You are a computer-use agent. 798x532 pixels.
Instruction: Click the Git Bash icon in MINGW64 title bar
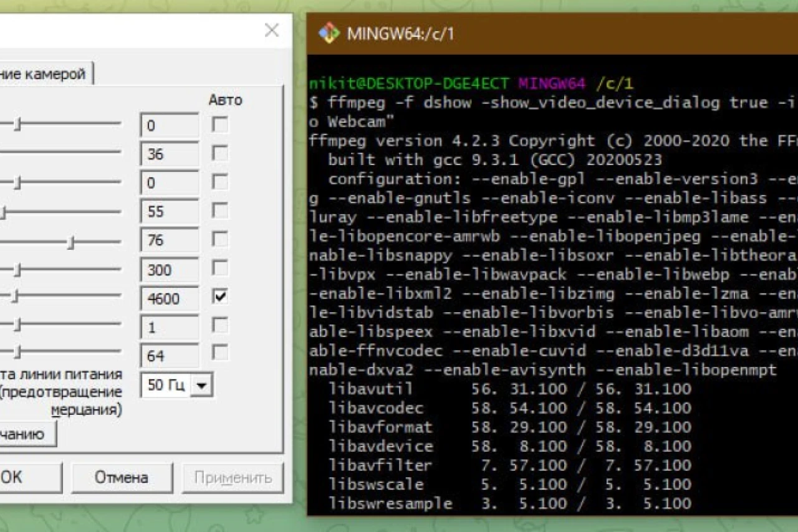pos(329,34)
